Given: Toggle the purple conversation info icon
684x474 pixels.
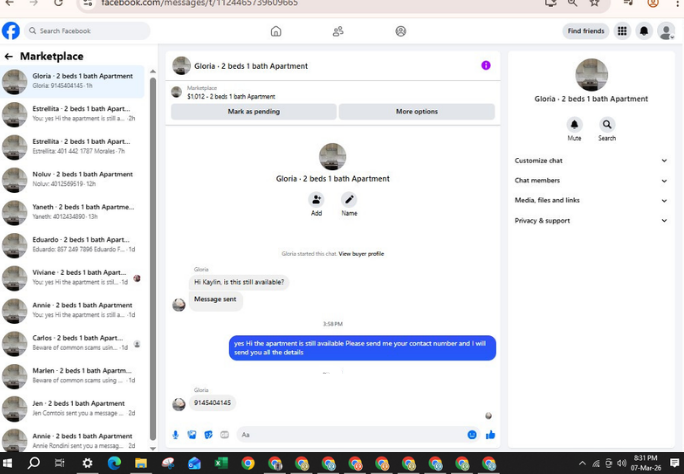Looking at the screenshot, I should point(486,65).
